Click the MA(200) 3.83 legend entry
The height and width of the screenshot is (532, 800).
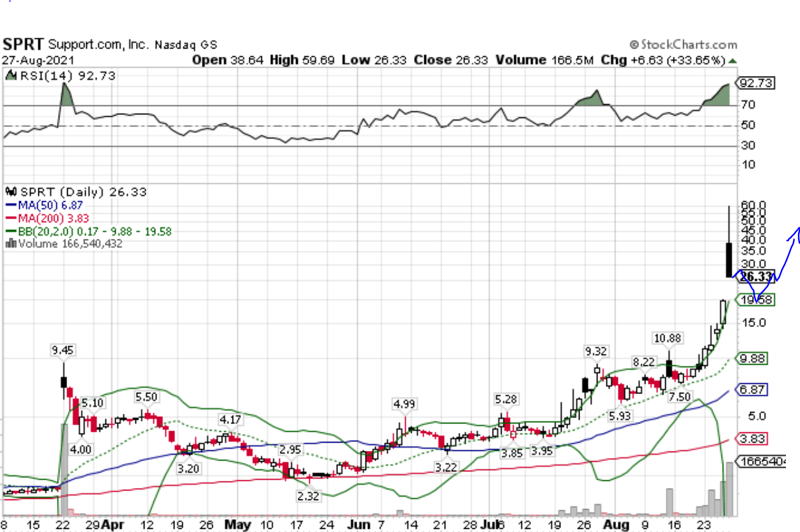(x=47, y=218)
